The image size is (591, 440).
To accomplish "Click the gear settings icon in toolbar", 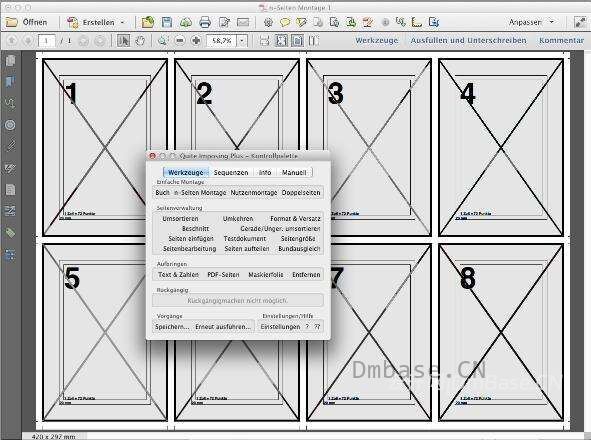I will pyautogui.click(x=268, y=23).
